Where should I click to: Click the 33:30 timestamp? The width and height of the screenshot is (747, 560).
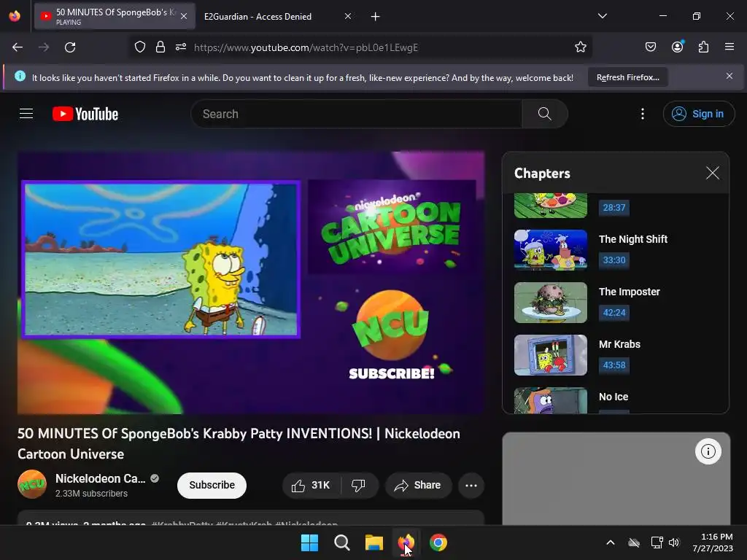click(614, 260)
